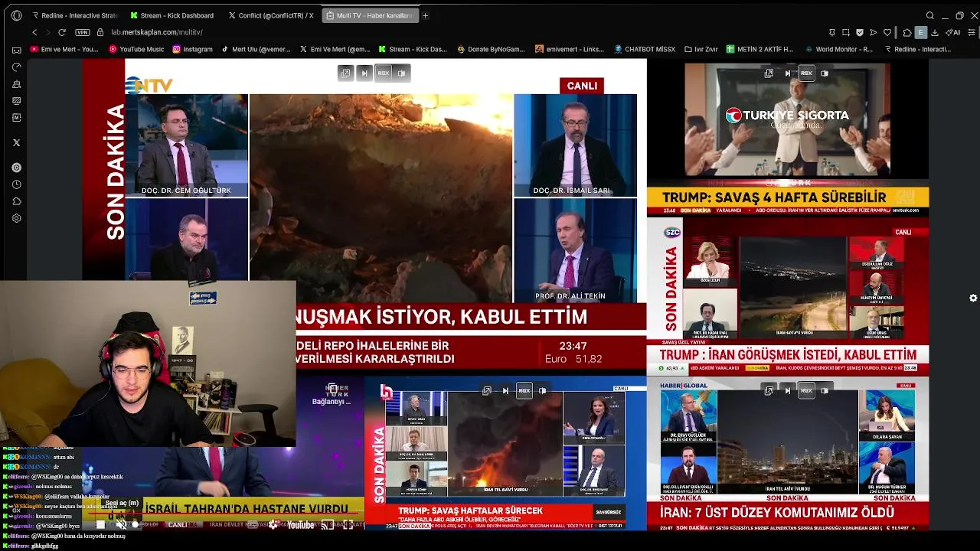Skip to next channel on top-right tile

(x=787, y=73)
